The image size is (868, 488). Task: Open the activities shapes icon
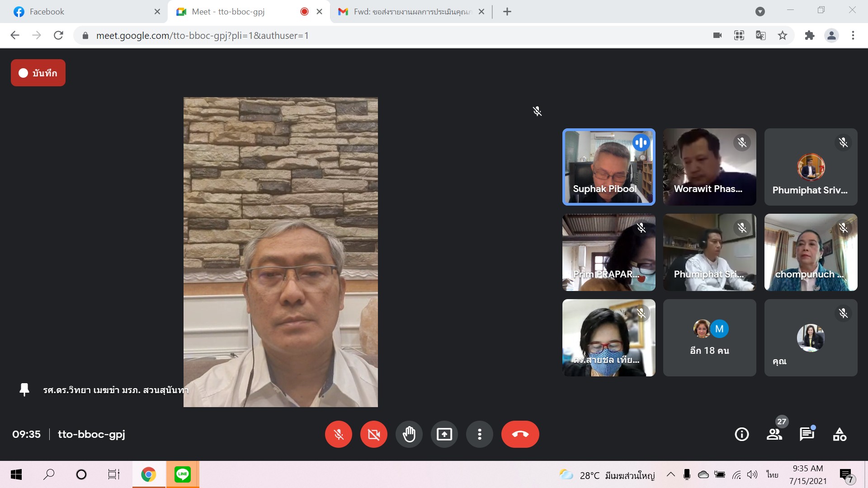tap(840, 434)
